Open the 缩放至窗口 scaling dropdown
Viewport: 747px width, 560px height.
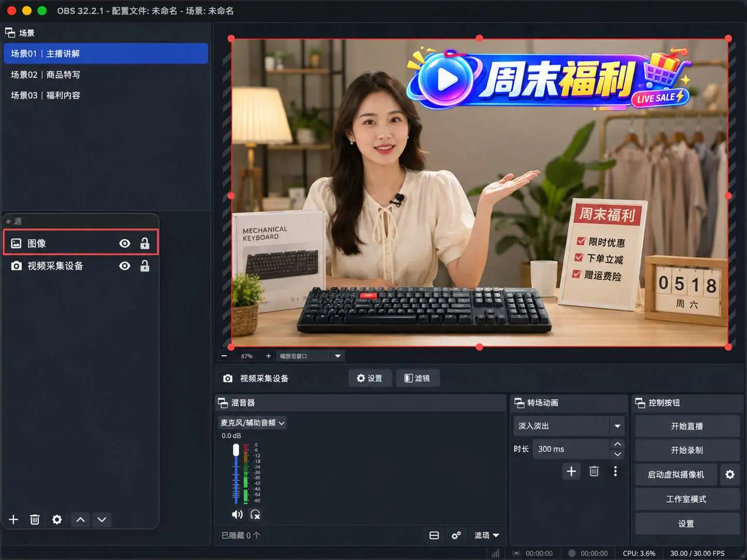tap(311, 356)
